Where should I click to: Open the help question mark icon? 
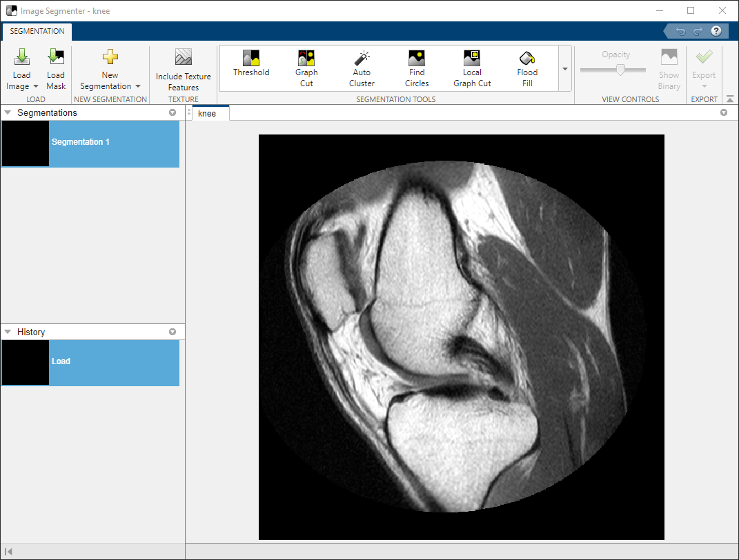tap(716, 31)
